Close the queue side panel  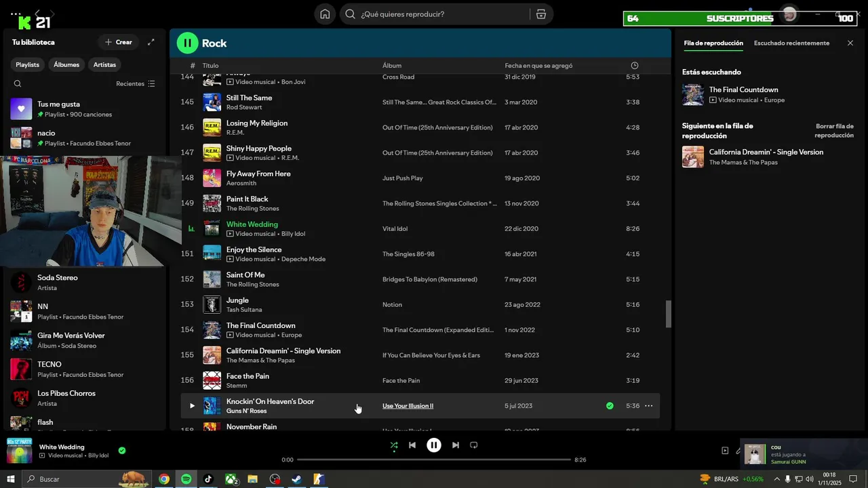850,43
